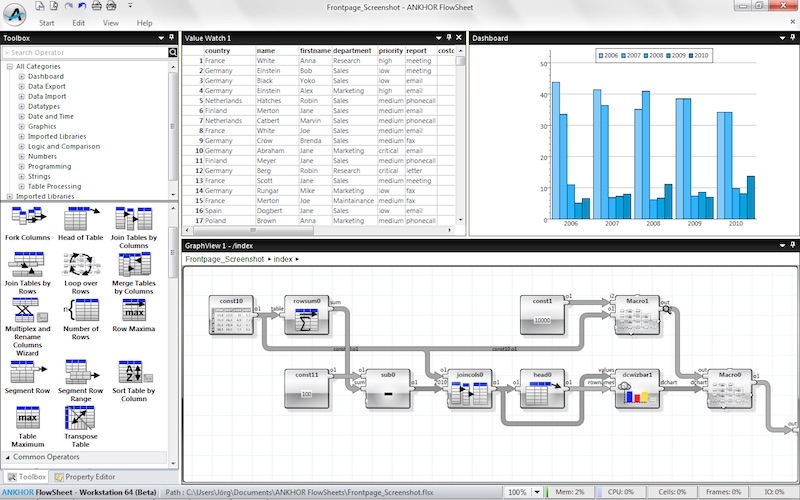This screenshot has height=500, width=800.
Task: Click the search magnifier in the Toolbox
Action: click(x=172, y=52)
